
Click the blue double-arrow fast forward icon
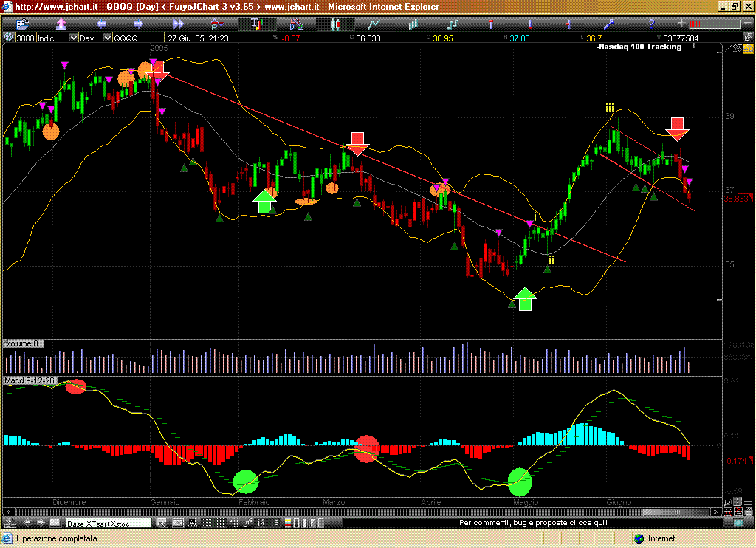pos(177,24)
